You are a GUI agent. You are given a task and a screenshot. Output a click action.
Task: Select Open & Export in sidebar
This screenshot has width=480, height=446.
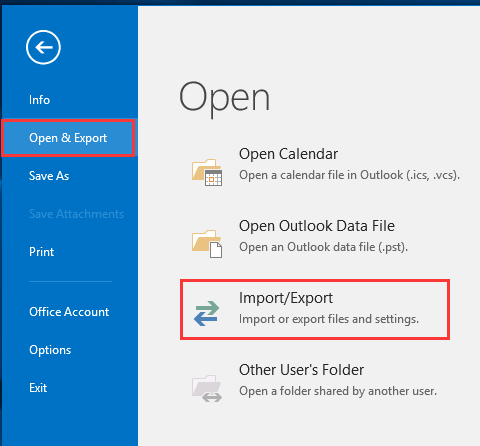coord(68,138)
